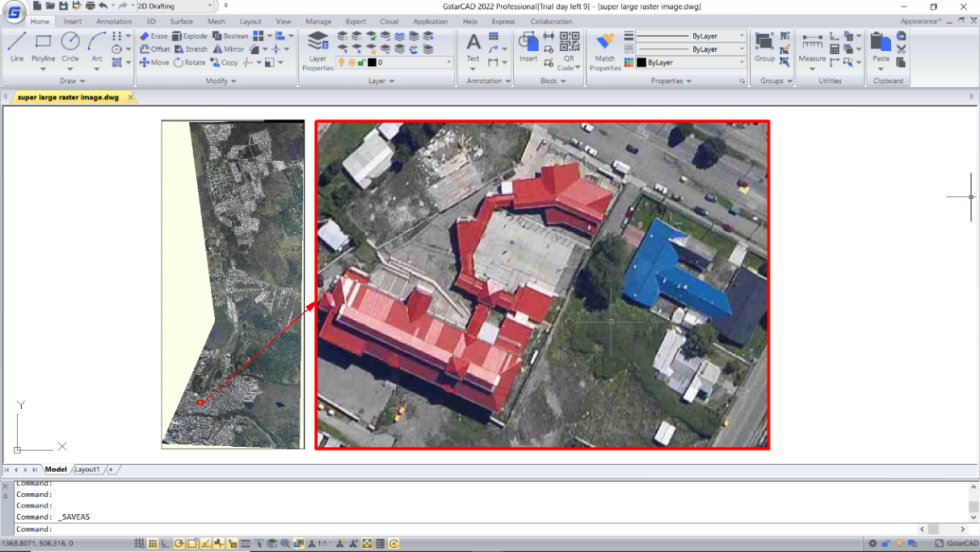The width and height of the screenshot is (980, 552).
Task: Toggle object snap tracking in status bar
Action: 206,543
